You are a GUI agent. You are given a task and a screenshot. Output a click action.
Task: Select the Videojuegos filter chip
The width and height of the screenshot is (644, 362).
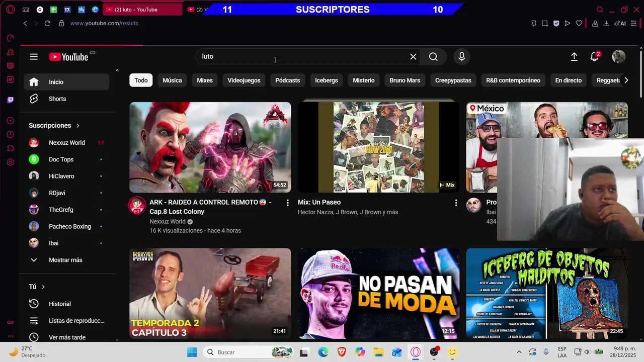point(244,80)
